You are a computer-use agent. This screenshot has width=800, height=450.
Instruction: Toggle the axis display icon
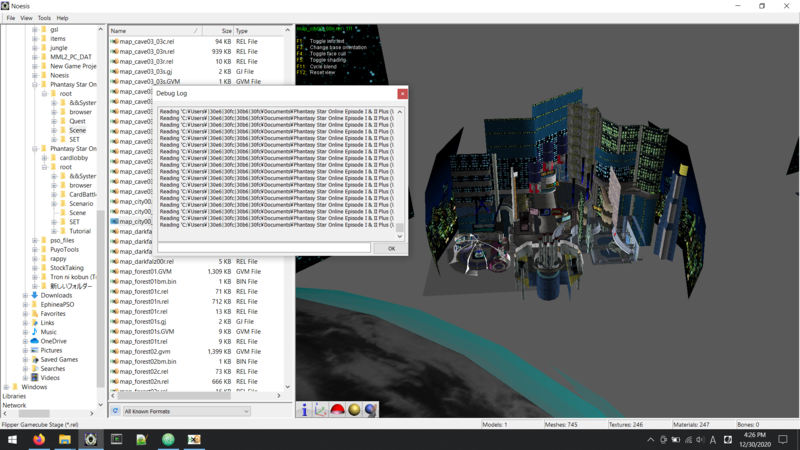click(x=320, y=410)
